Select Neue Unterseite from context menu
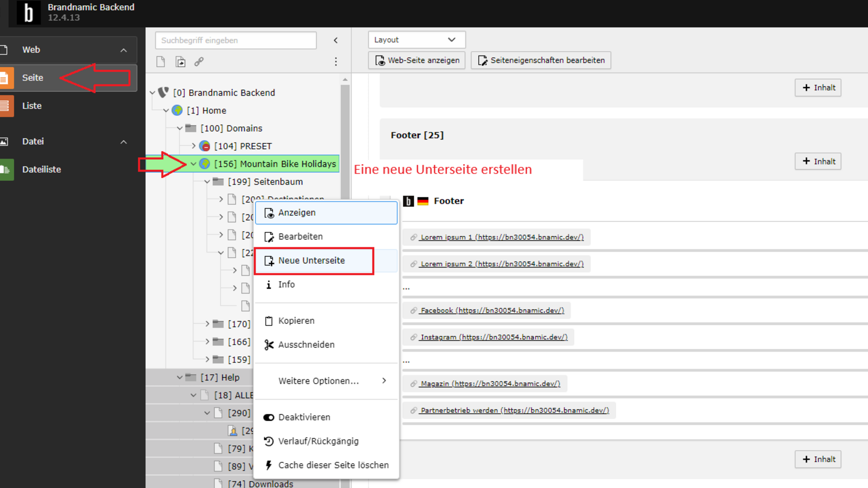The width and height of the screenshot is (868, 488). point(311,261)
